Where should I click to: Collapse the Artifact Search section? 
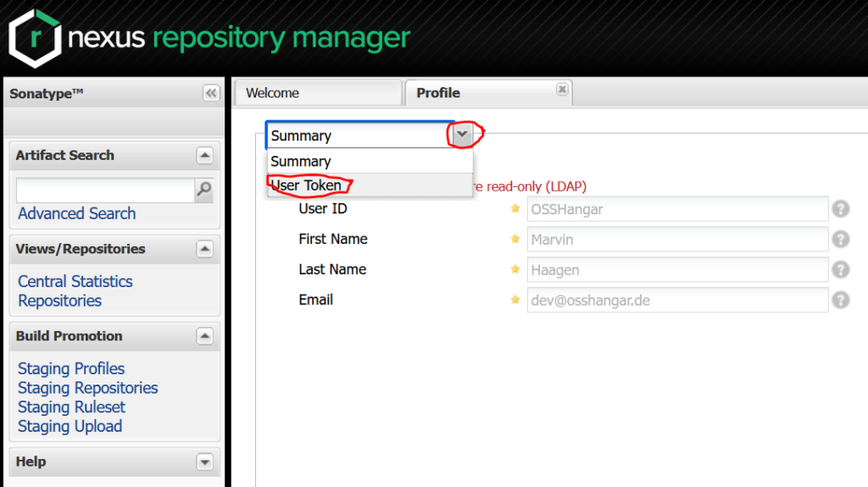(x=205, y=156)
